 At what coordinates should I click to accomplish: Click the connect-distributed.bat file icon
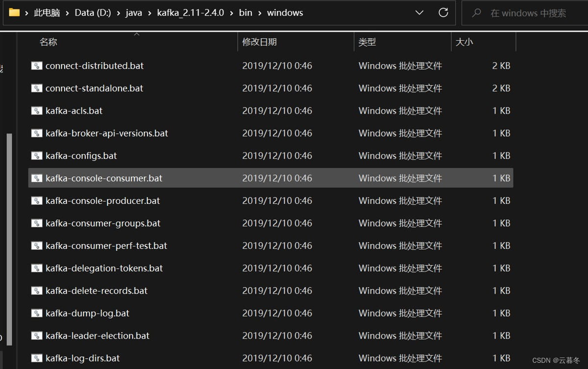pyautogui.click(x=37, y=66)
